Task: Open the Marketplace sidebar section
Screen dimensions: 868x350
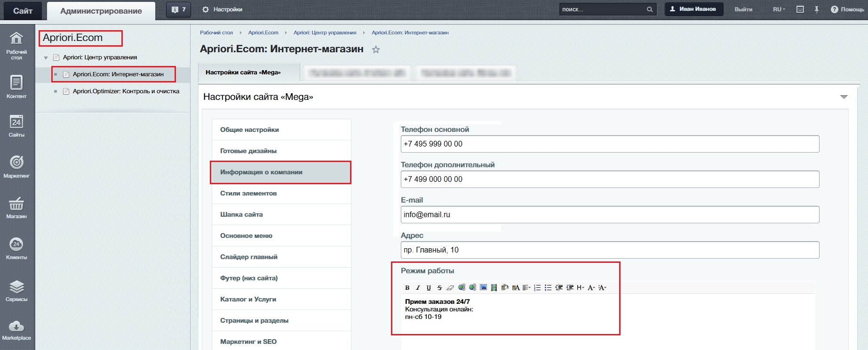Action: [x=16, y=330]
